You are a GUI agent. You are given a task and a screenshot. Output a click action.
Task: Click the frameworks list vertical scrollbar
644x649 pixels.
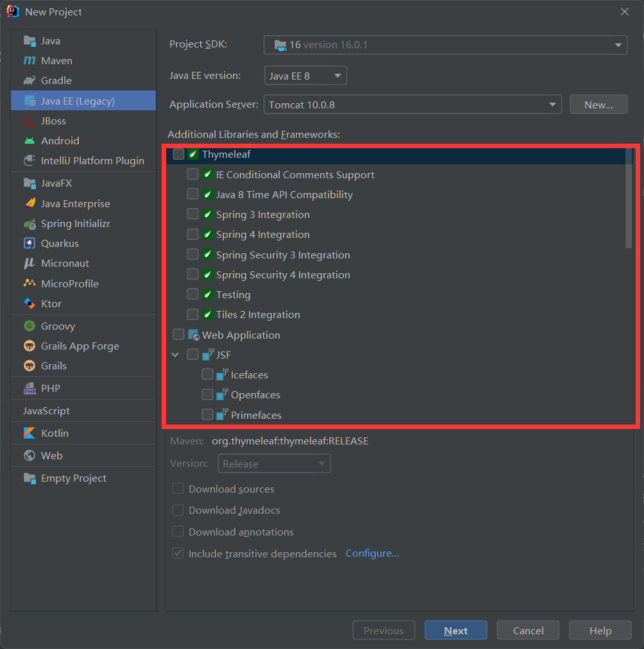tap(629, 199)
